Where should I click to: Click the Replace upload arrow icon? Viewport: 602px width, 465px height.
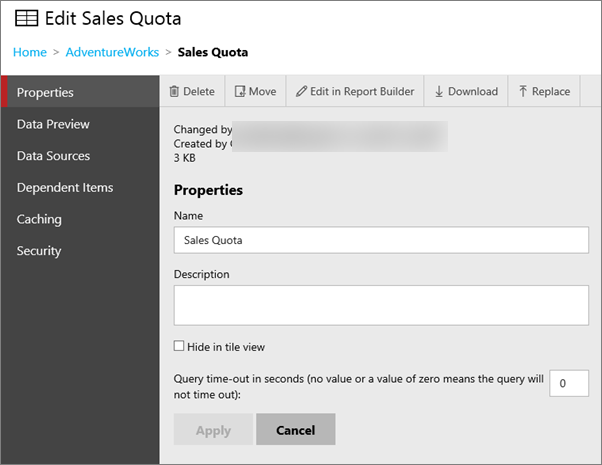(523, 91)
